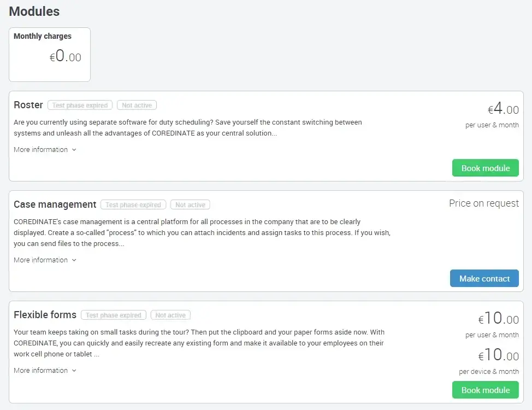Image resolution: width=532 pixels, height=410 pixels.
Task: Click the Roster module title
Action: point(28,105)
